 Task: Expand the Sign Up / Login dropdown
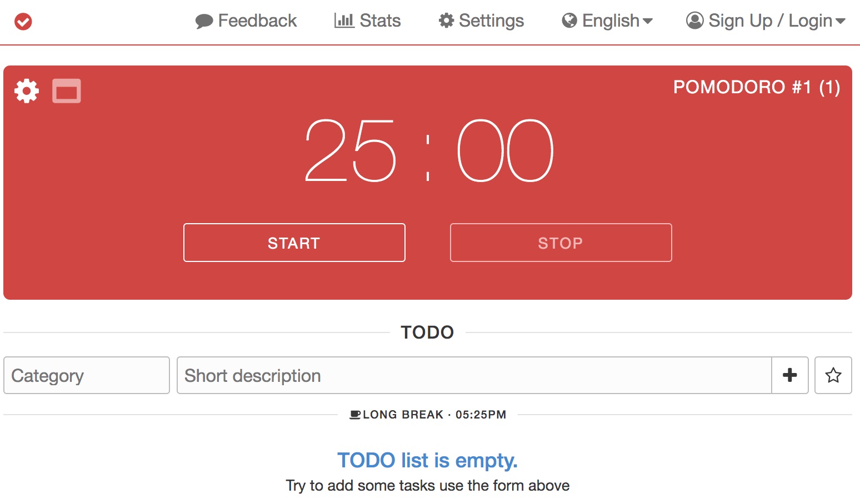(766, 21)
